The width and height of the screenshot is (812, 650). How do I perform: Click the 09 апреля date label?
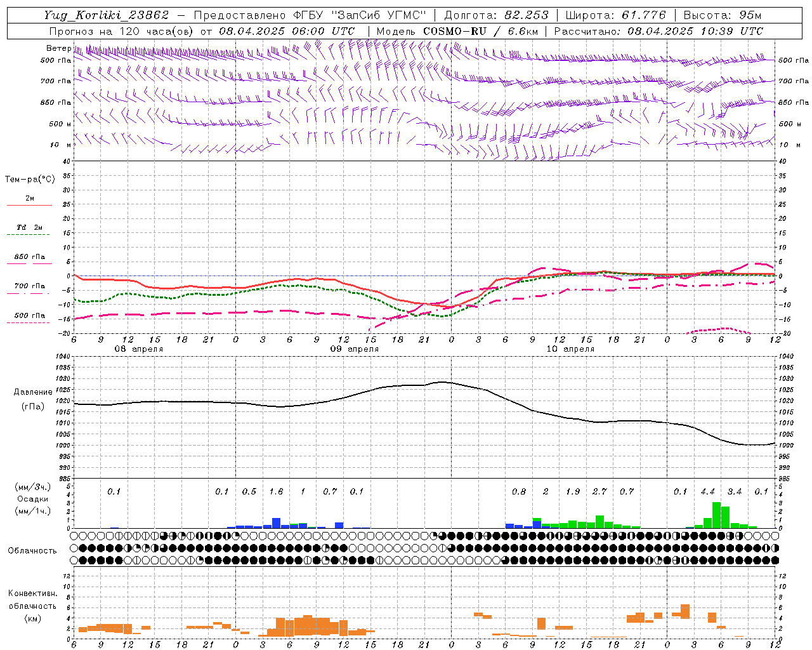pos(354,349)
